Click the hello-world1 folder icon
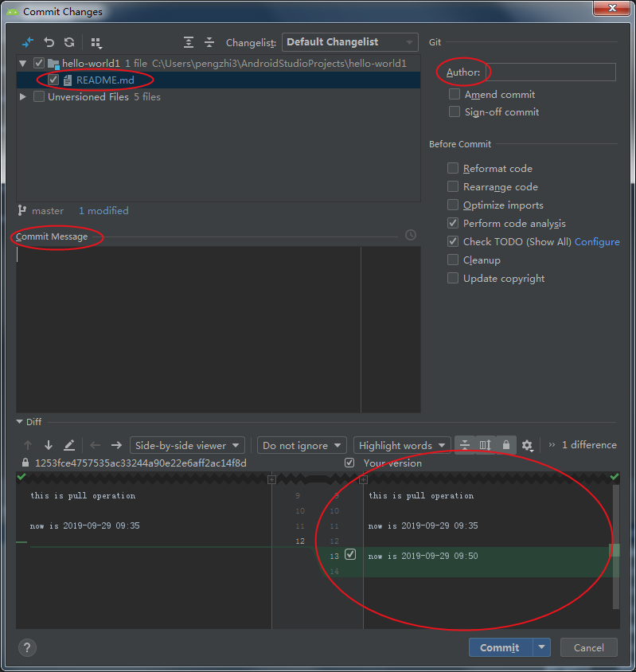This screenshot has height=672, width=636. click(x=53, y=64)
